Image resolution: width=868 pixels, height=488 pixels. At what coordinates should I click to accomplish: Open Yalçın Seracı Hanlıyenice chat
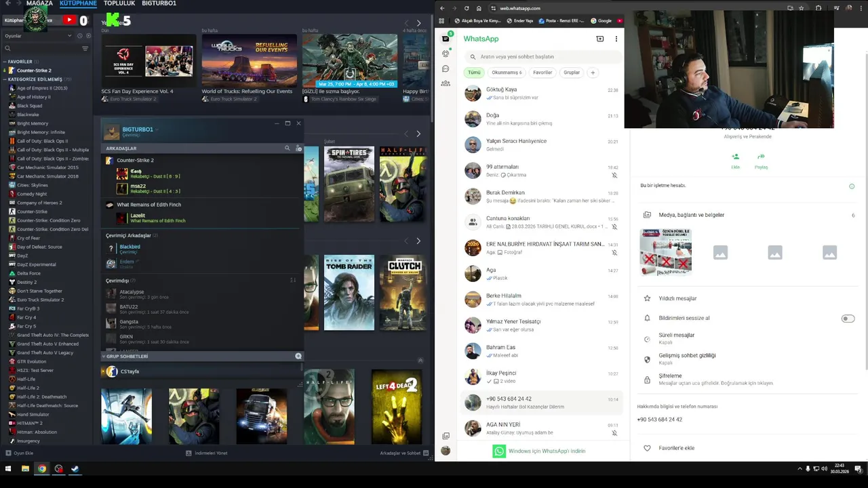click(x=541, y=145)
